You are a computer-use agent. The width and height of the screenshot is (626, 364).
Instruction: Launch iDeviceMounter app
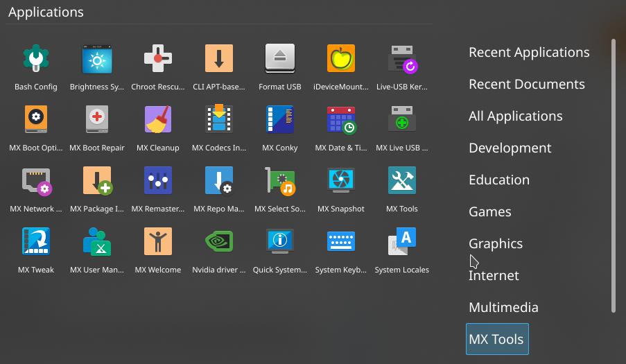(x=341, y=58)
